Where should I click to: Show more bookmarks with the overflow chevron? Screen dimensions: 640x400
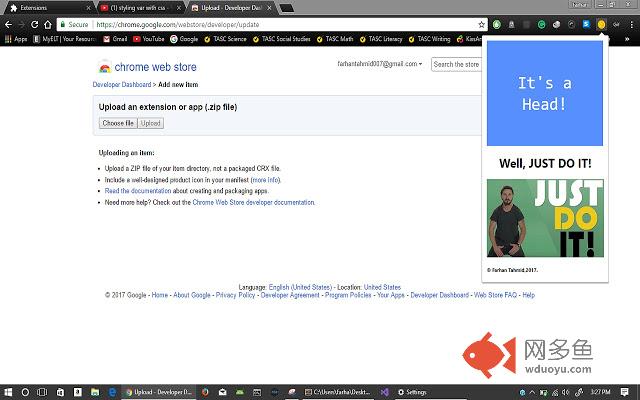(x=627, y=39)
